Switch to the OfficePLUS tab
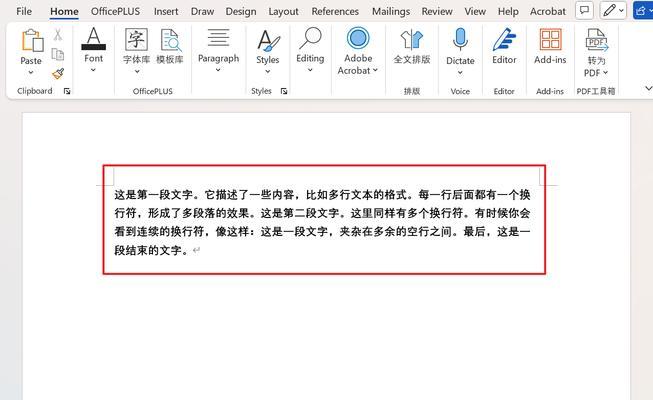 click(115, 12)
